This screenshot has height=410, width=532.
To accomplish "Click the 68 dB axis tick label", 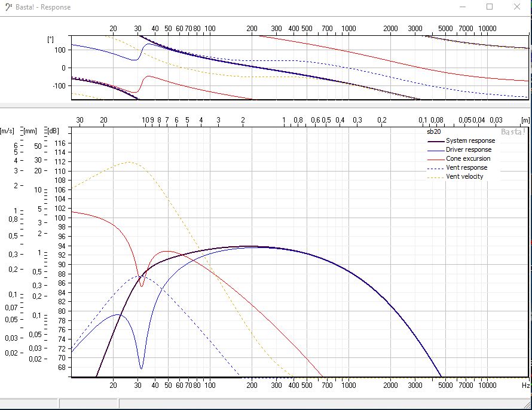I will tap(62, 368).
